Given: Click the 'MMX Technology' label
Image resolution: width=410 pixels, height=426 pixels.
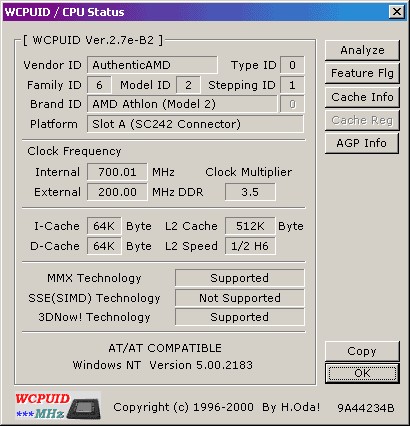Looking at the screenshot, I should pos(94,278).
